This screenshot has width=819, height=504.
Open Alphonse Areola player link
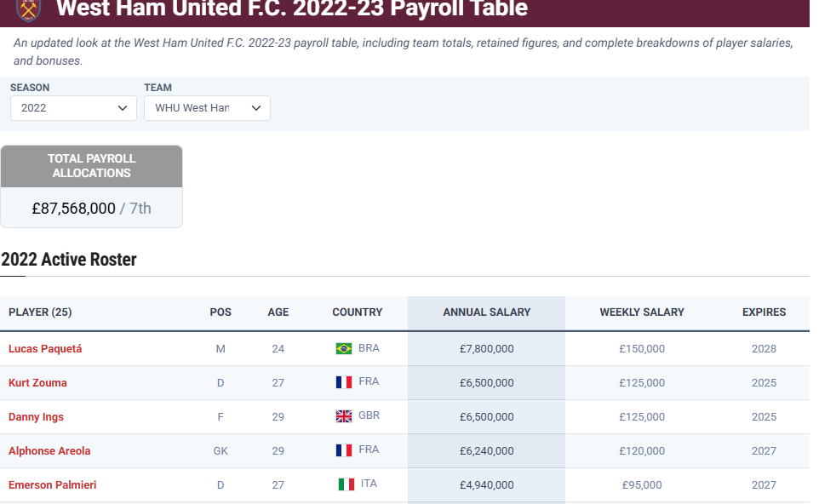point(49,450)
